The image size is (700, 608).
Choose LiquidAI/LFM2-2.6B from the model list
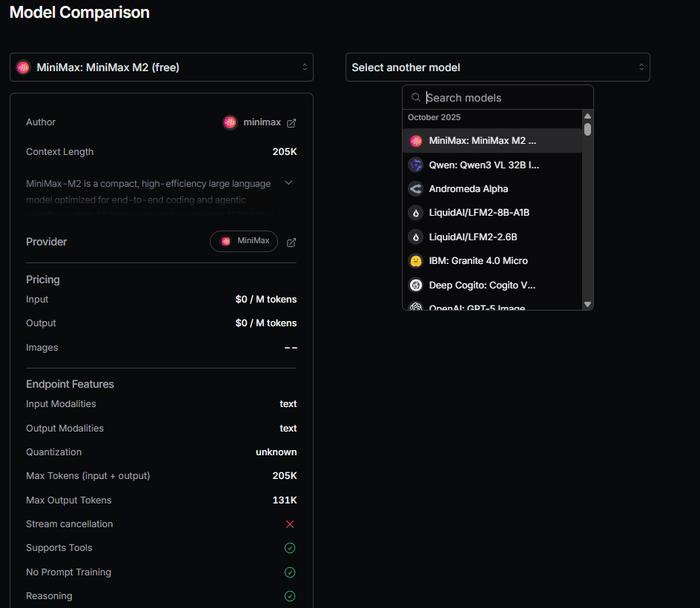coord(473,237)
